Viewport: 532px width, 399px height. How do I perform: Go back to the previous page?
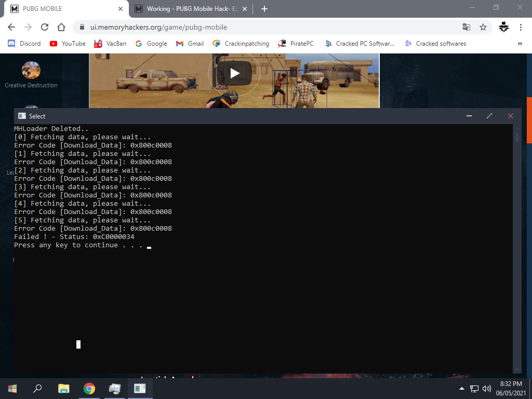[11, 27]
